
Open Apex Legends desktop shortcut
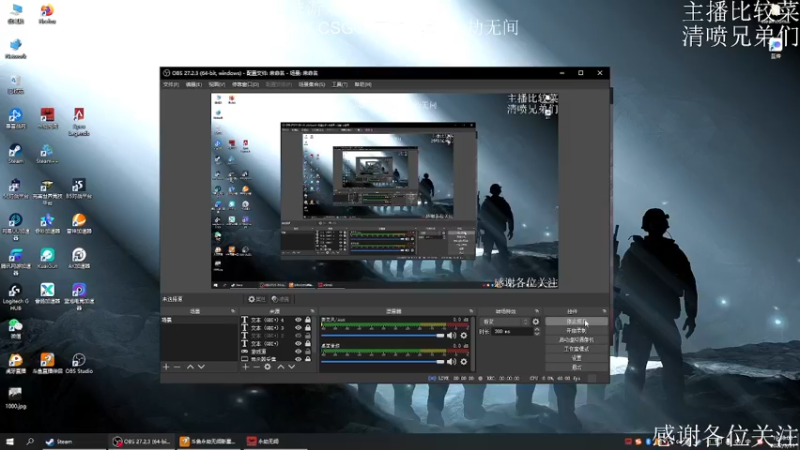click(79, 122)
